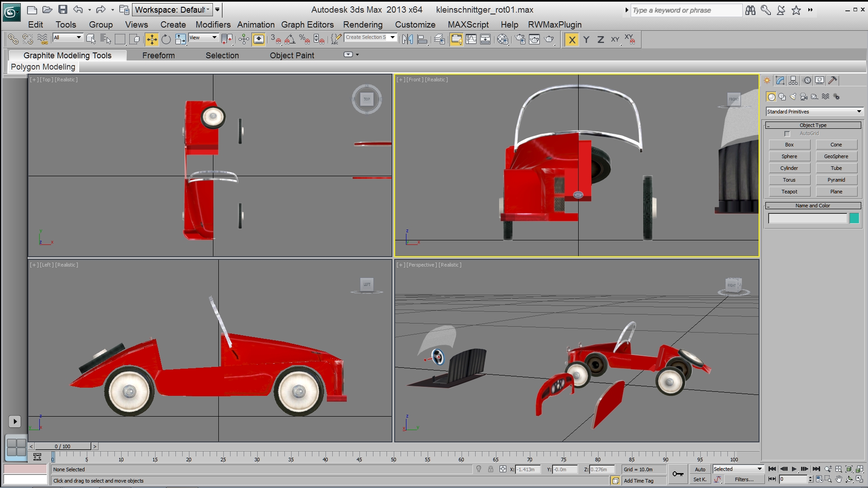Click the teal object color swatch
The image size is (868, 488).
point(854,219)
